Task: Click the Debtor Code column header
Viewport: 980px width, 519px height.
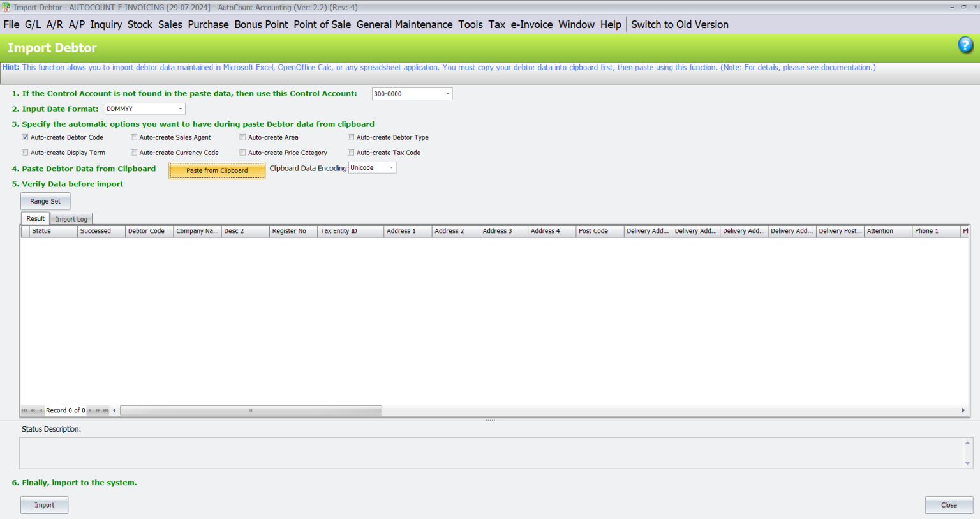Action: click(149, 231)
